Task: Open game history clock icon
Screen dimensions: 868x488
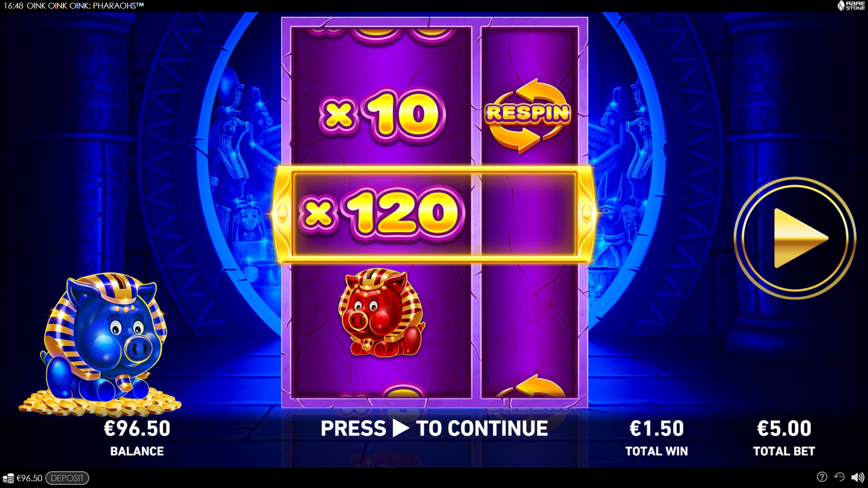Action: [839, 477]
